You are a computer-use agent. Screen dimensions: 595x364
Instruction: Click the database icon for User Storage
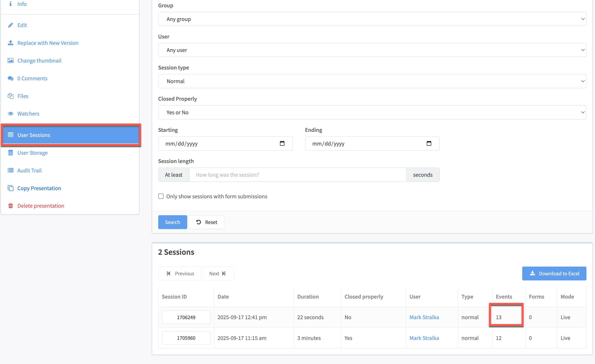click(x=10, y=153)
